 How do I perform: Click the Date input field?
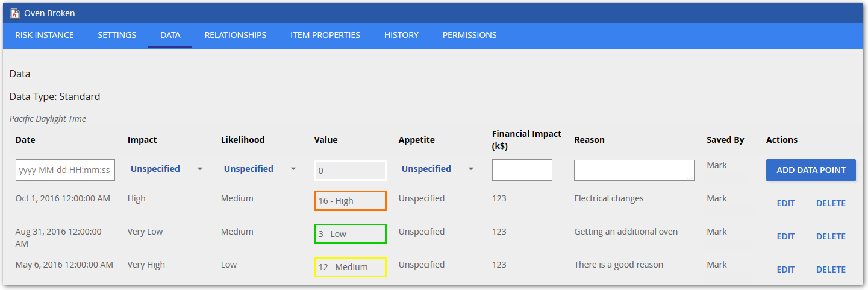tap(65, 170)
